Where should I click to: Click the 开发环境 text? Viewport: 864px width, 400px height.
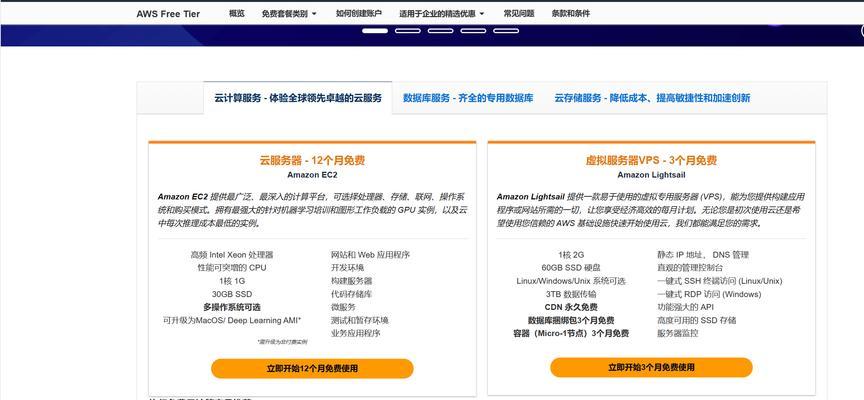pyautogui.click(x=347, y=268)
